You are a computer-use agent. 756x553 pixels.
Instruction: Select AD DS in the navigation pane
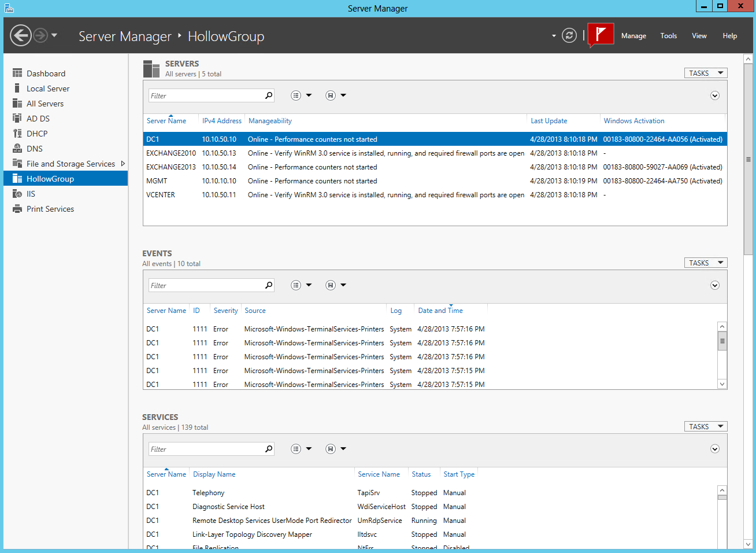(38, 119)
